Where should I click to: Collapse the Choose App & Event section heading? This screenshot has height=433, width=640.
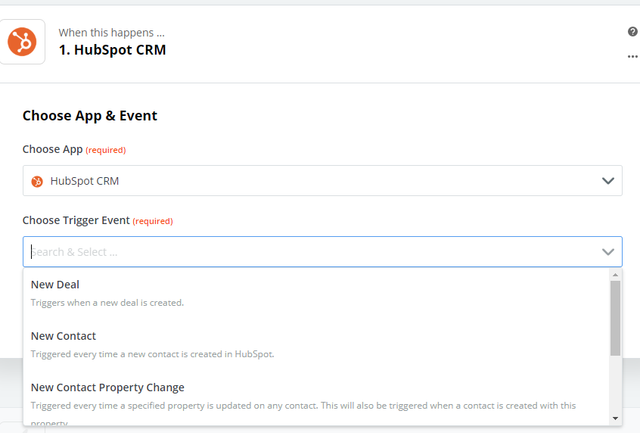tap(89, 116)
